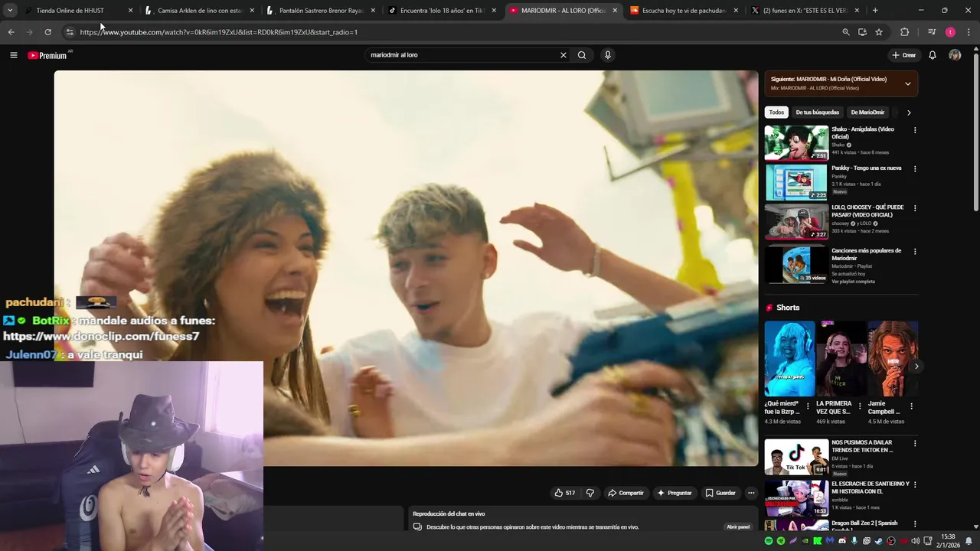
Task: Click the Crear button
Action: [903, 55]
